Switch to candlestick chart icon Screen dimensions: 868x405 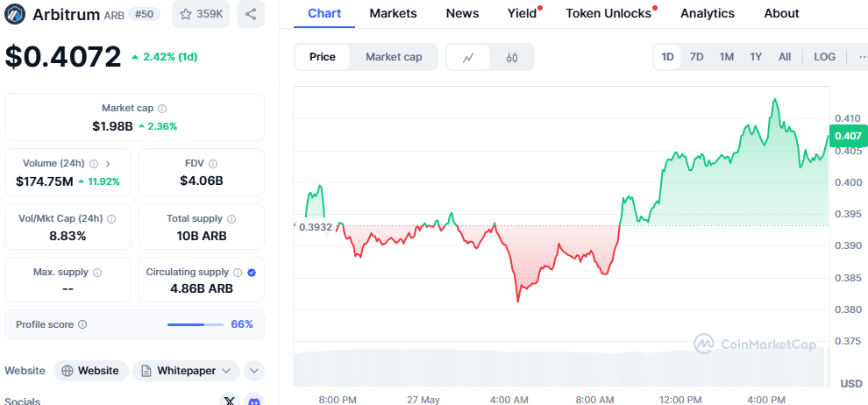512,57
